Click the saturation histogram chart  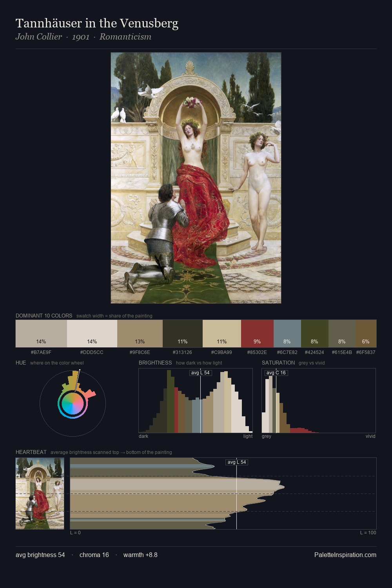[x=319, y=401]
